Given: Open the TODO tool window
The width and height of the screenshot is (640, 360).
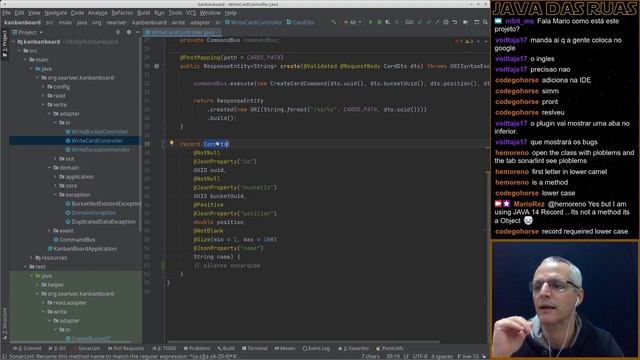Looking at the screenshot, I should click(164, 348).
